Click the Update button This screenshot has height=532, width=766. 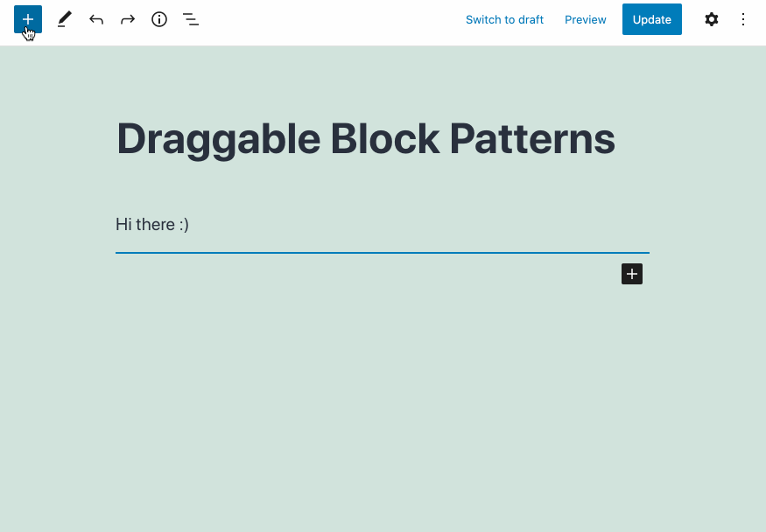pos(651,19)
